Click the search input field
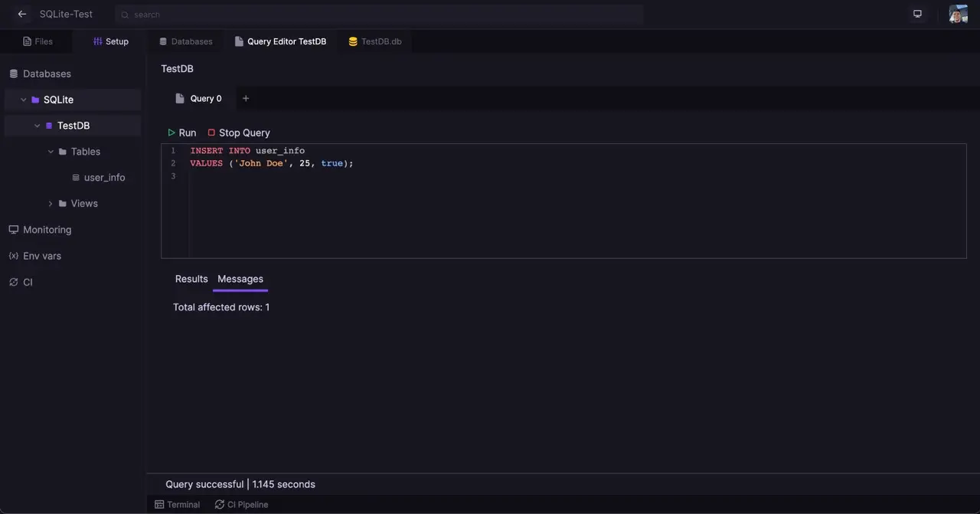This screenshot has height=514, width=980. pos(379,15)
